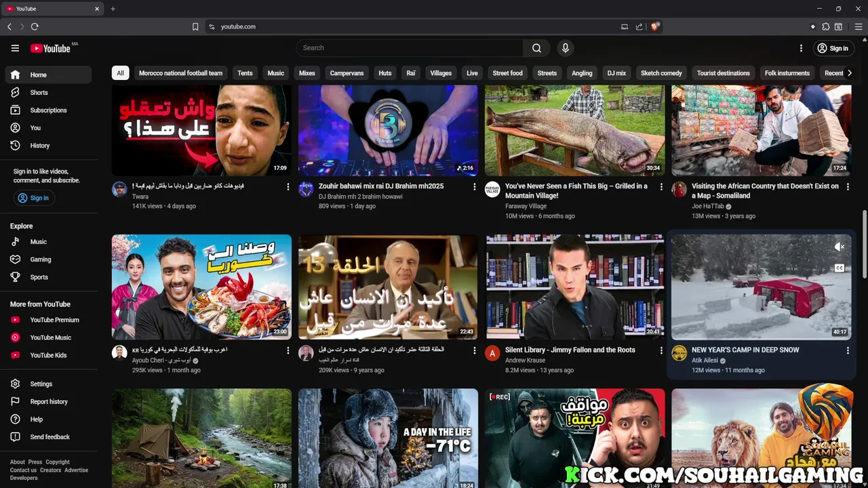Open the You section in sidebar

pos(48,127)
